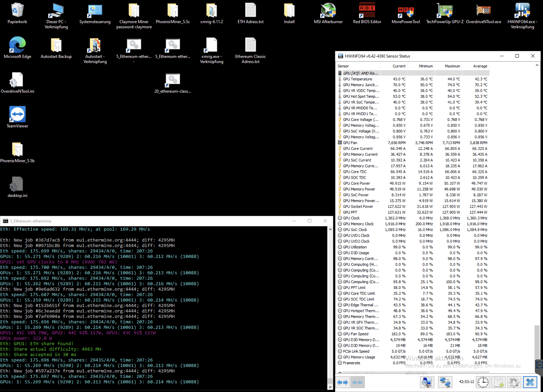Select ETH Adress.txt file icon
Image resolution: width=543 pixels, height=392 pixels.
250,13
